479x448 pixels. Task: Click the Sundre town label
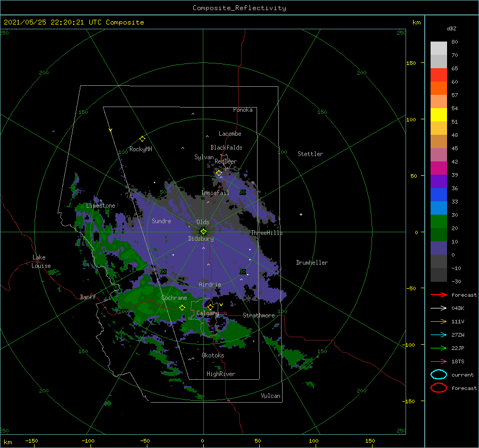[x=161, y=221]
